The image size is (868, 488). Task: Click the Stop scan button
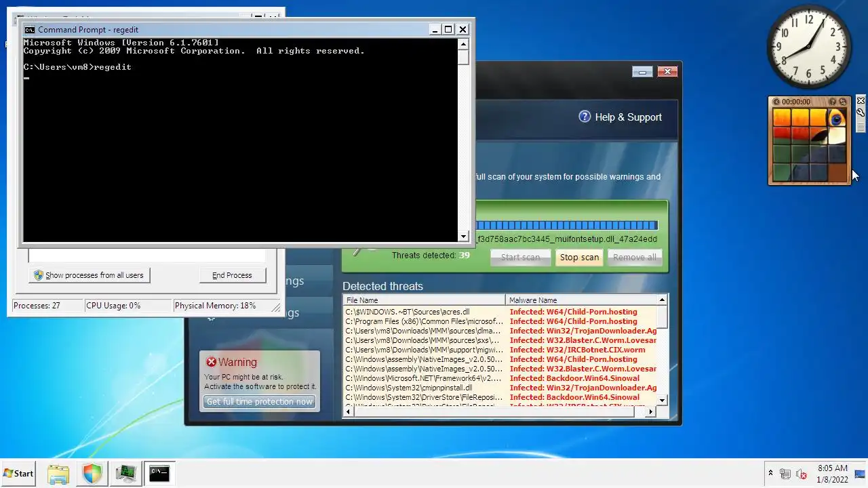pos(579,257)
